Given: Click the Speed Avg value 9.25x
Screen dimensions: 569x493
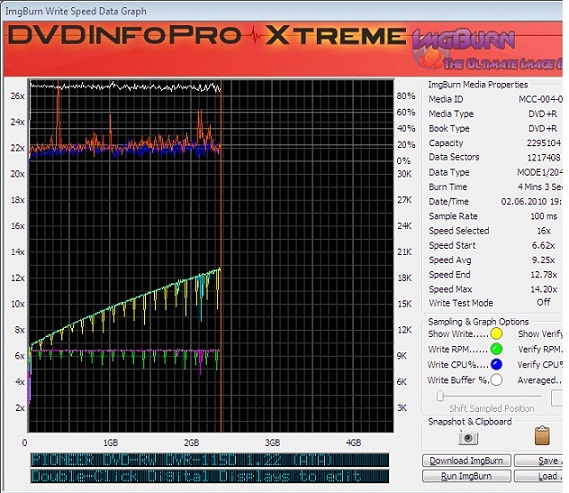Looking at the screenshot, I should click(x=543, y=260).
